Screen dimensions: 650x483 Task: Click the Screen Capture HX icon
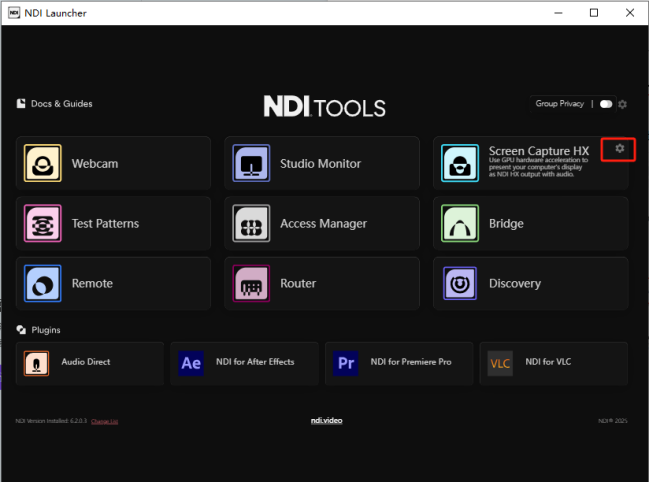click(x=460, y=163)
